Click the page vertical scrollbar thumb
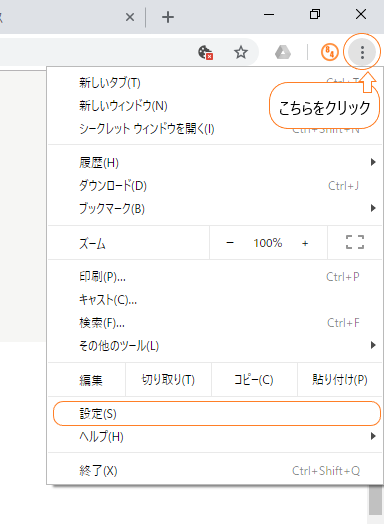The image size is (384, 524). coord(376,500)
